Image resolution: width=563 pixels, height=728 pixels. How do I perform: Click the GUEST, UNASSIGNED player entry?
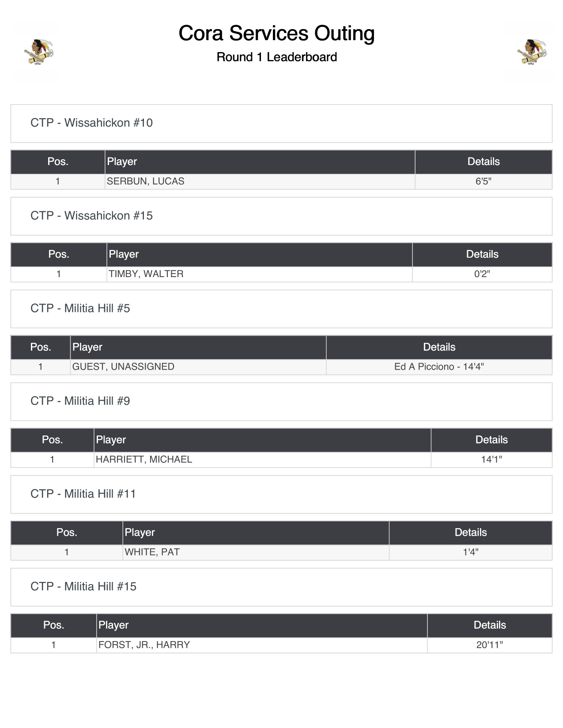(123, 367)
